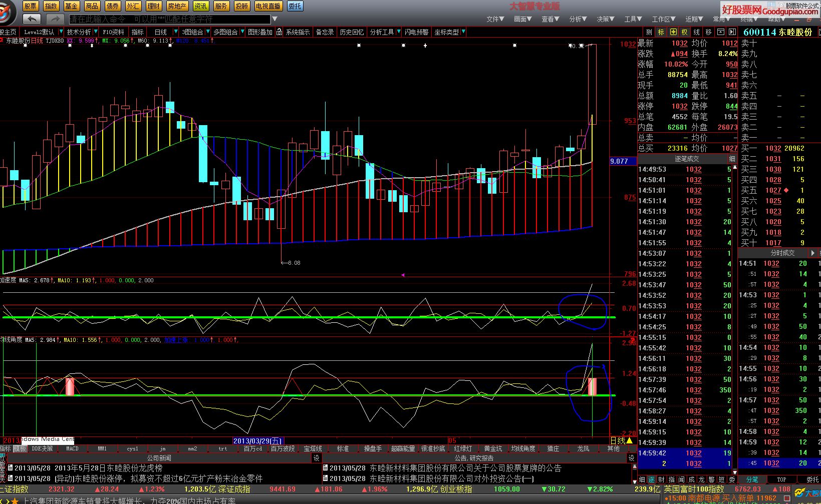This screenshot has width=821, height=504.
Task: Click the 细 detail button beside 逐笔成交
Action: 732,159
